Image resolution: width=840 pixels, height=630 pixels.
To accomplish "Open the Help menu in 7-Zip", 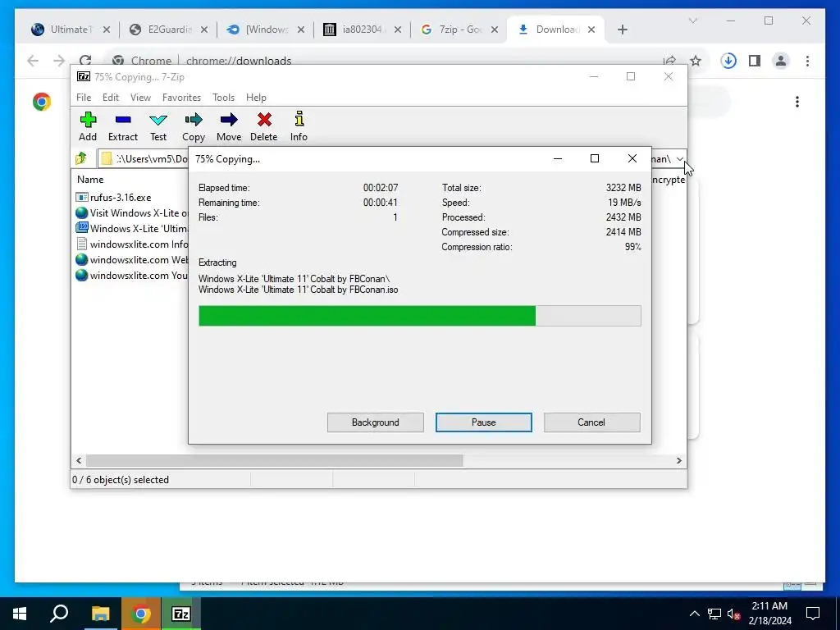I will pyautogui.click(x=256, y=98).
